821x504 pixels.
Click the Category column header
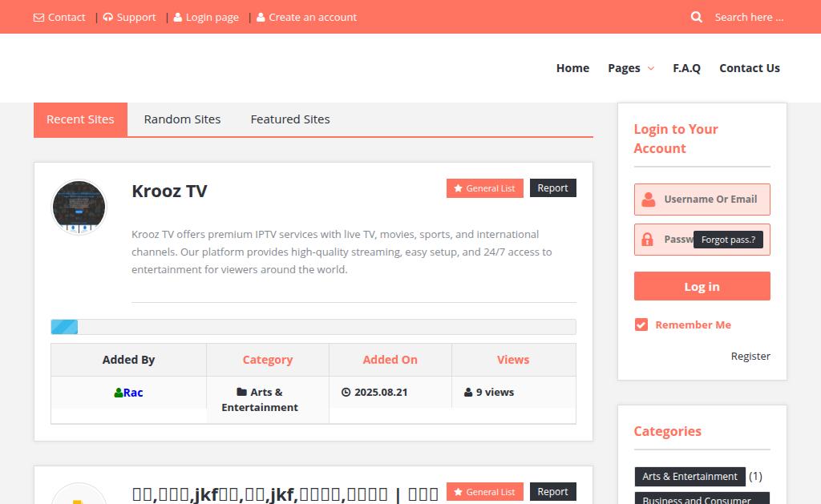click(268, 360)
